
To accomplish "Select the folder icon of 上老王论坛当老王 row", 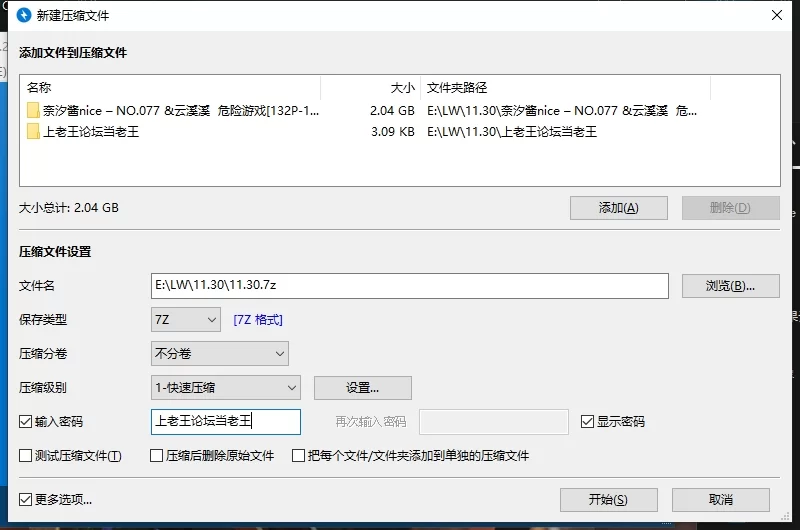I will pos(33,132).
